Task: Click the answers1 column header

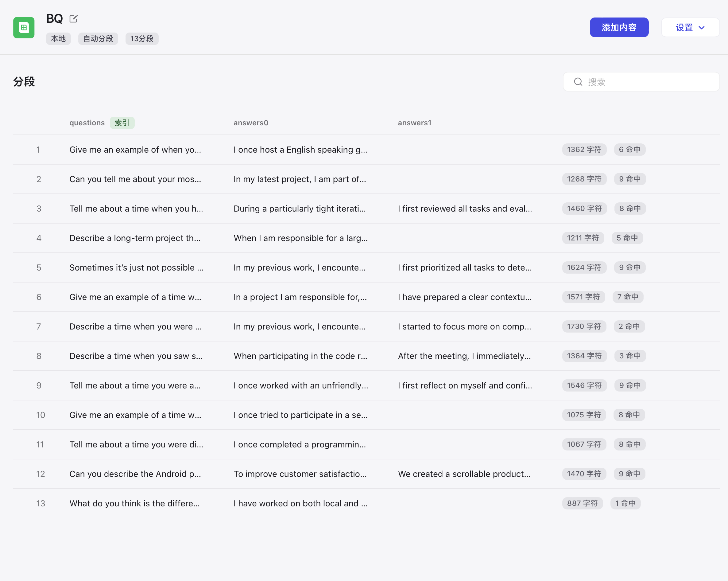Action: tap(414, 123)
